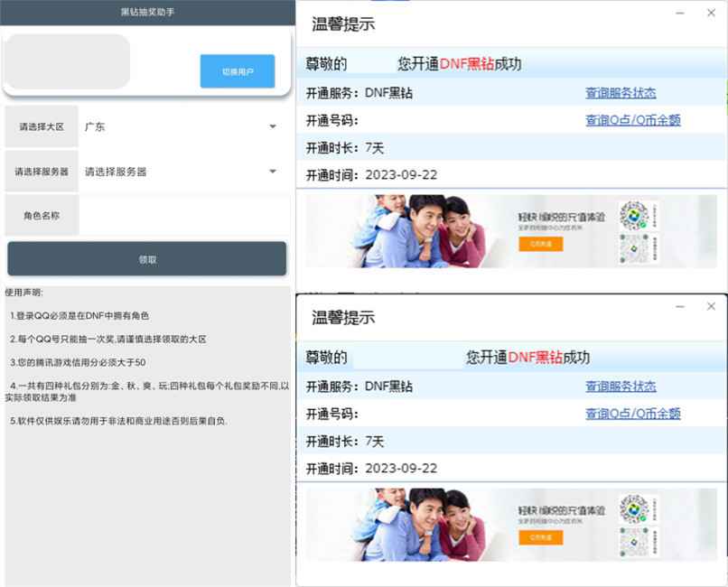The width and height of the screenshot is (728, 587).
Task: Click the 开通号码: label in upper dialog
Action: [332, 121]
